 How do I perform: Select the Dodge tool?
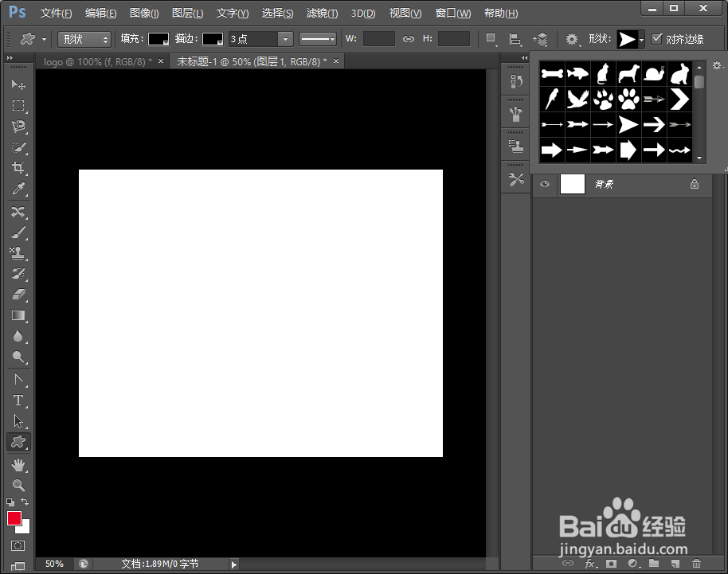[18, 357]
